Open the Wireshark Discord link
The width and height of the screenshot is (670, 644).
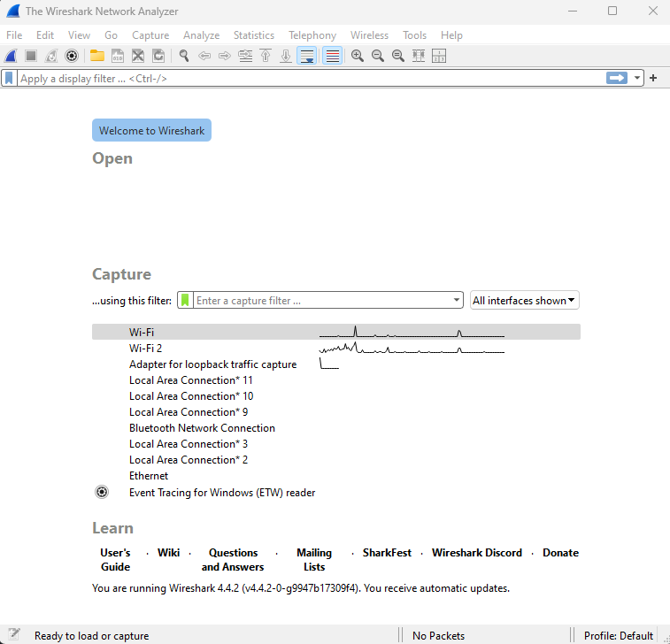[477, 553]
